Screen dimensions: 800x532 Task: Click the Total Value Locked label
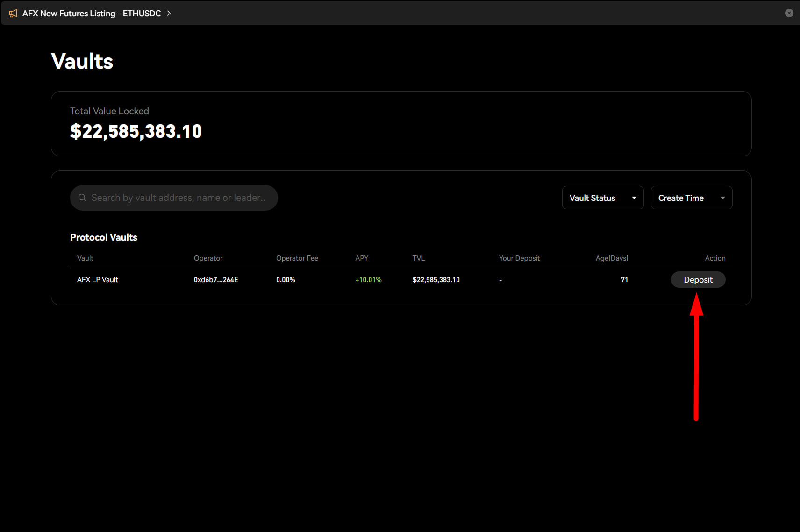coord(109,111)
